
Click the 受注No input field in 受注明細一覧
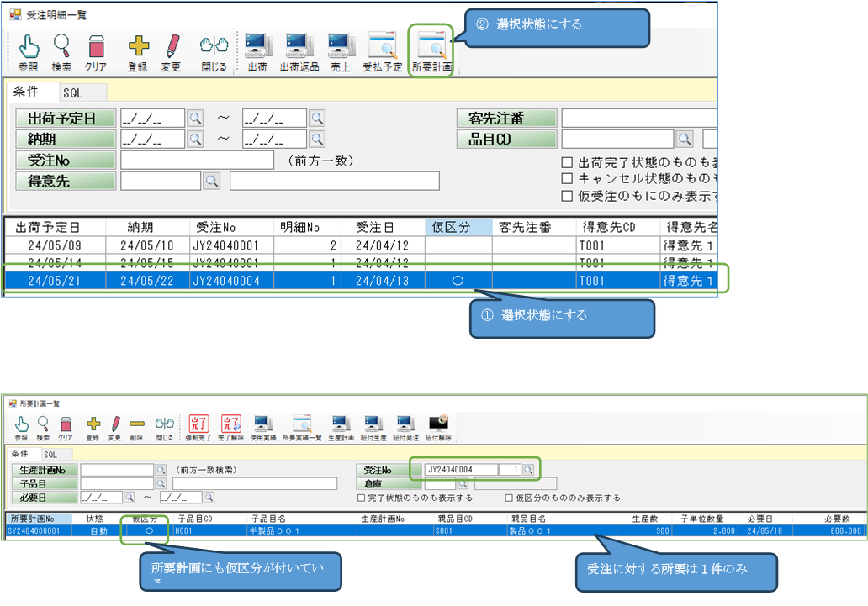tap(197, 160)
